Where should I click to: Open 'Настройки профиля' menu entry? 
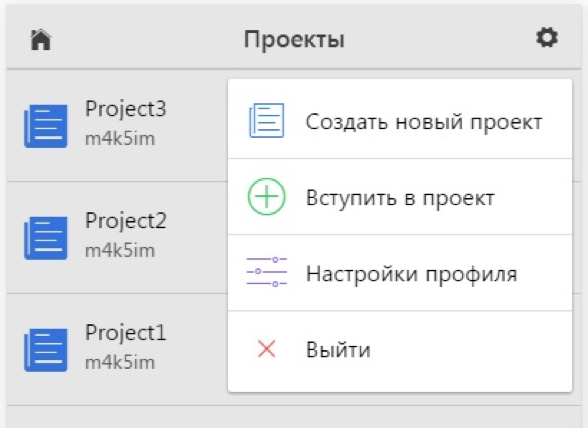[400, 273]
